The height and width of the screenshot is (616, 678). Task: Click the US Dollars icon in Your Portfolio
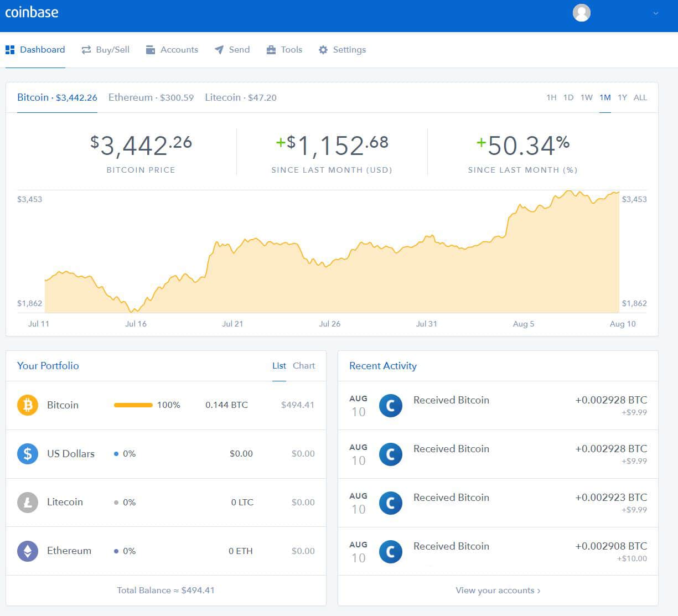click(27, 453)
